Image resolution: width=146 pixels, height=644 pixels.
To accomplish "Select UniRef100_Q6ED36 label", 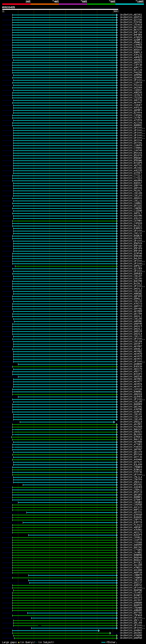I will 131,376.
